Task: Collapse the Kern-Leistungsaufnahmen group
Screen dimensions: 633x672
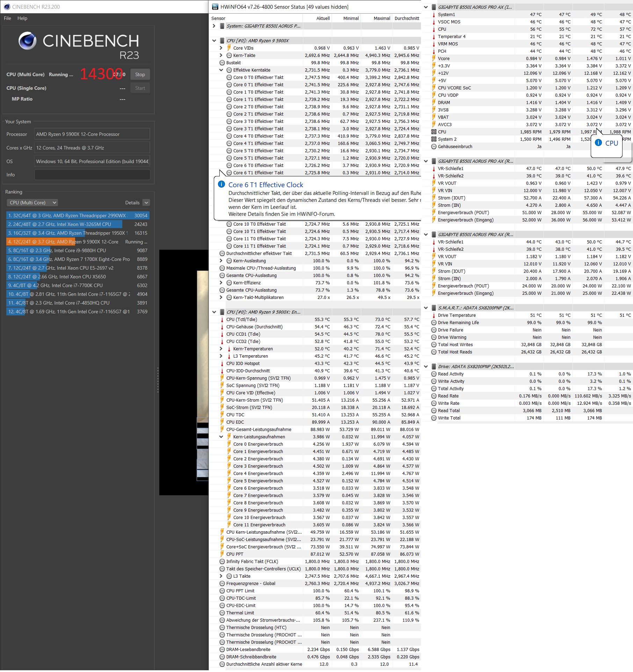Action: tap(221, 437)
